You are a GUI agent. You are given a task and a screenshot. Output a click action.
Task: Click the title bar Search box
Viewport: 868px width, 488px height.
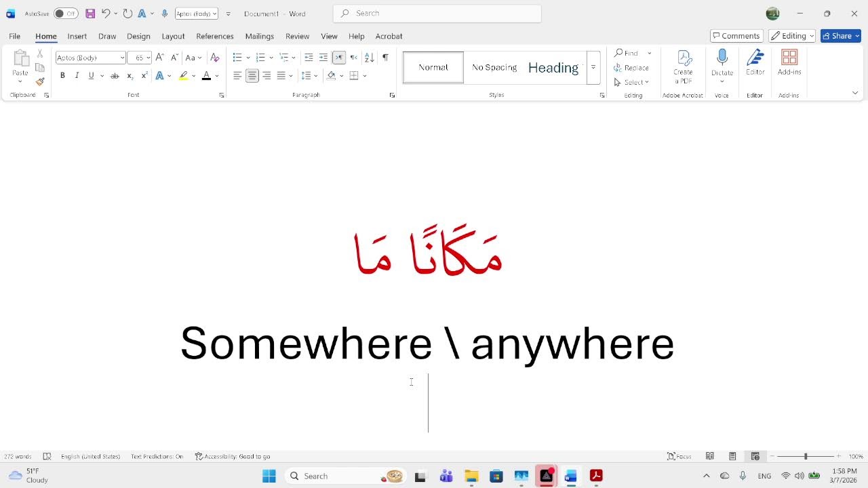click(x=437, y=13)
